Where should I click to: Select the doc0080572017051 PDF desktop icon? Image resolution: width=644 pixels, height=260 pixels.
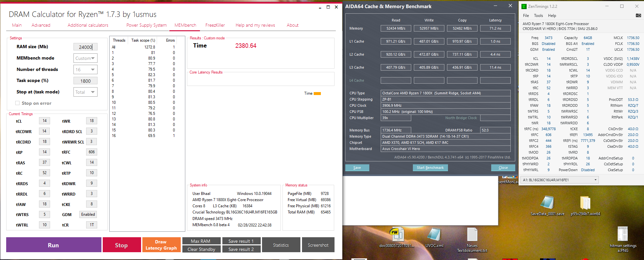[x=397, y=237]
